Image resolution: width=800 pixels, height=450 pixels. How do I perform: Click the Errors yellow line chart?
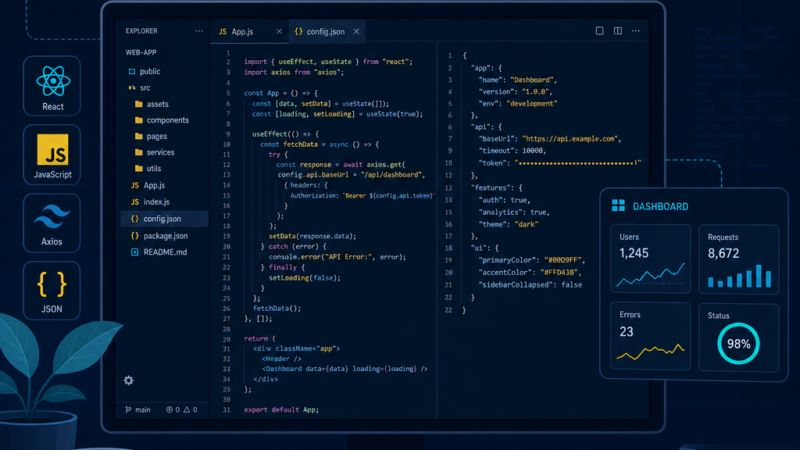[x=651, y=352]
